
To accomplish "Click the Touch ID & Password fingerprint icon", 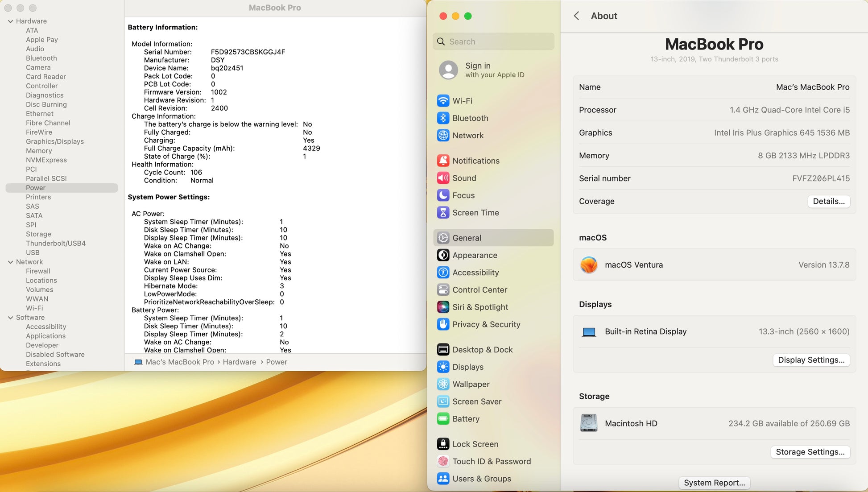I will (x=443, y=461).
